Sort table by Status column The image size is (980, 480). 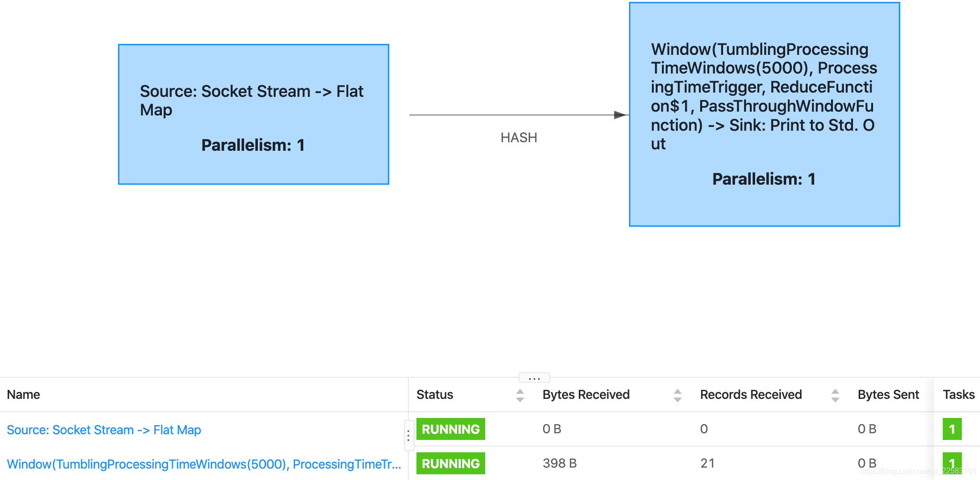[x=520, y=395]
